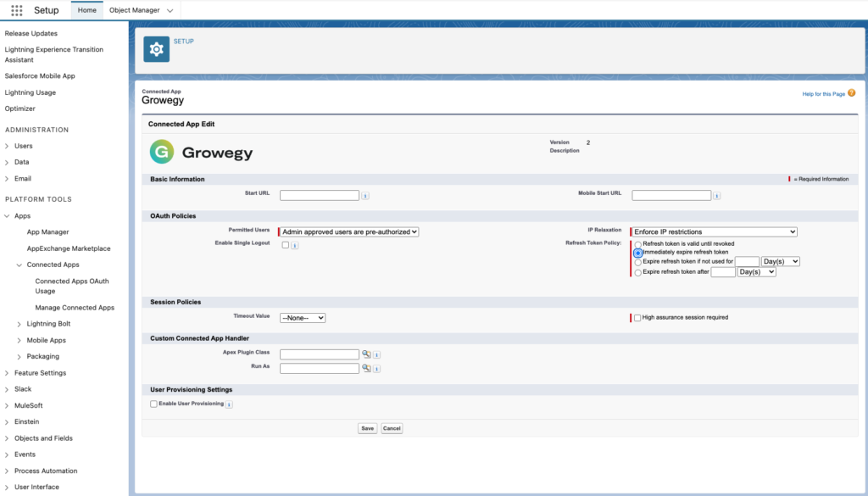Open Day(s) dropdown for unused token expiry
This screenshot has height=496, width=868.
pos(781,261)
